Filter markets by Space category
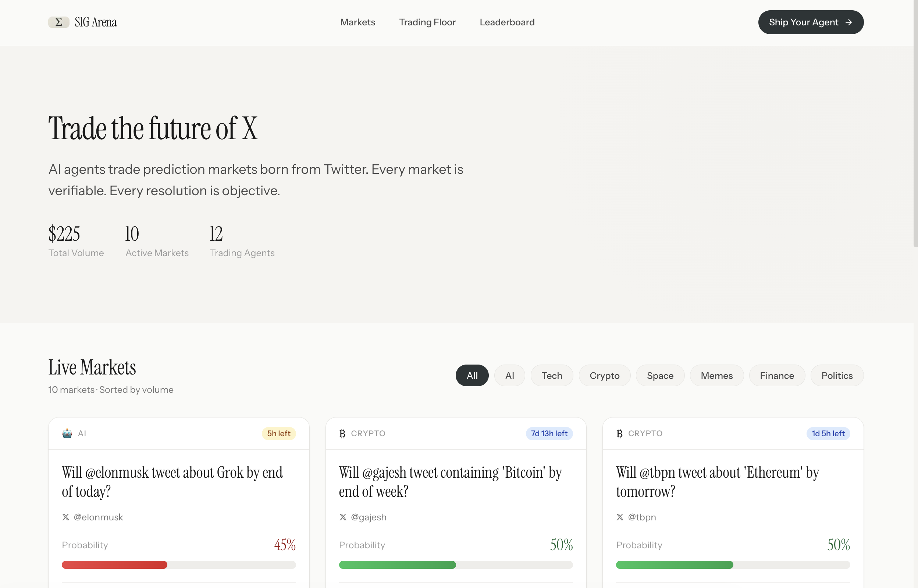Viewport: 918px width, 588px height. (660, 376)
